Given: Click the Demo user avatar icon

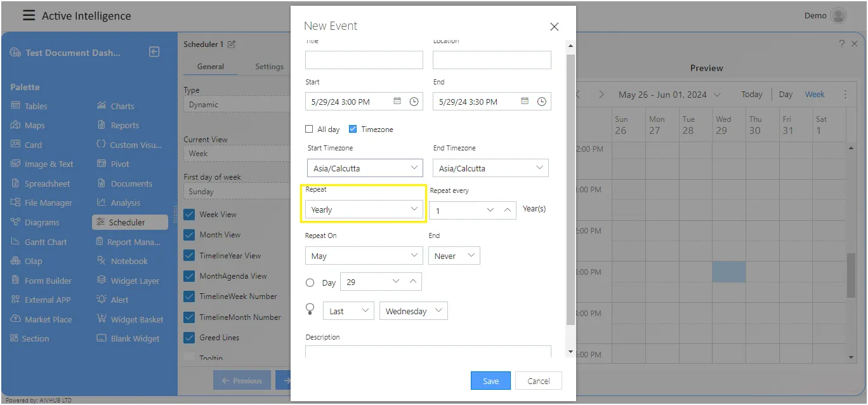Looking at the screenshot, I should [838, 15].
